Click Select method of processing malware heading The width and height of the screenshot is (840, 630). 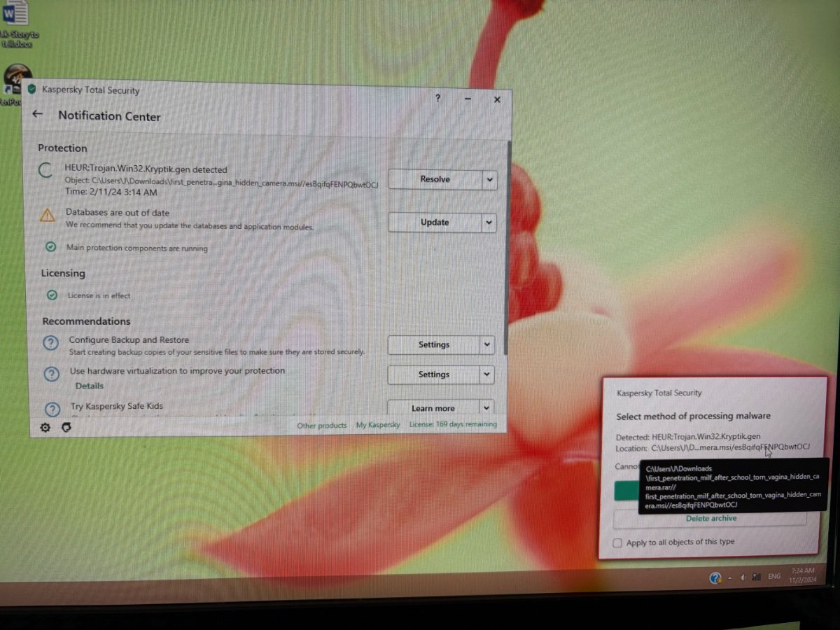coord(693,416)
